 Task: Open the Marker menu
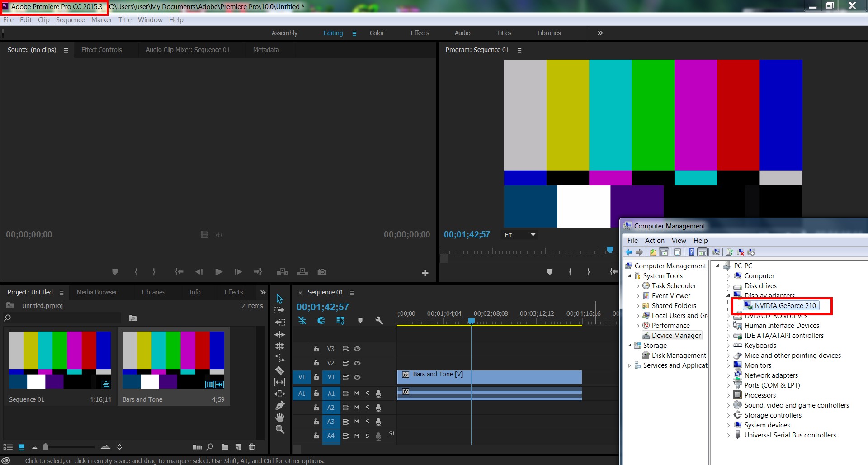[101, 20]
